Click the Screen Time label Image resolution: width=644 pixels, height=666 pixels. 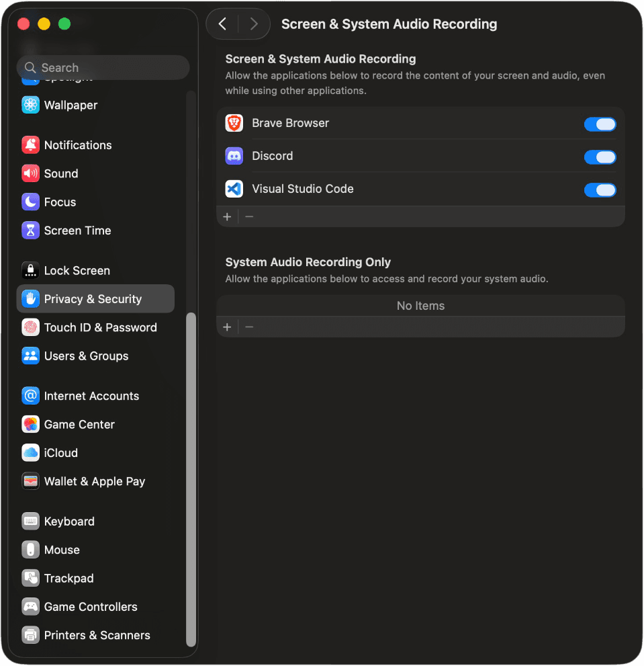78,231
